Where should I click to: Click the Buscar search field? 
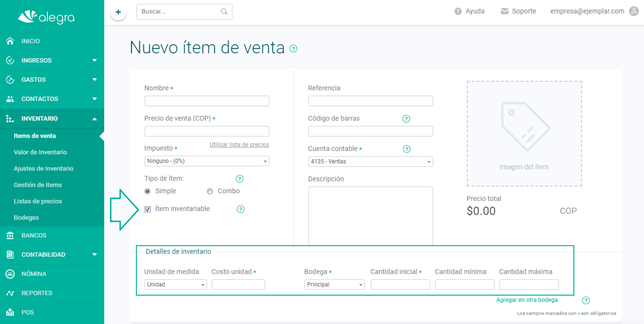184,12
